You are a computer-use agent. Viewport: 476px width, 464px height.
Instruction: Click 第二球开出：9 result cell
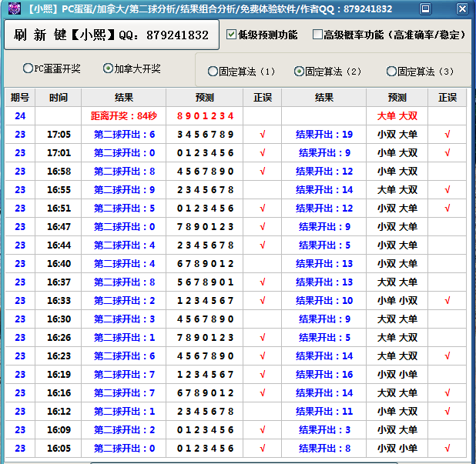pyautogui.click(x=124, y=190)
